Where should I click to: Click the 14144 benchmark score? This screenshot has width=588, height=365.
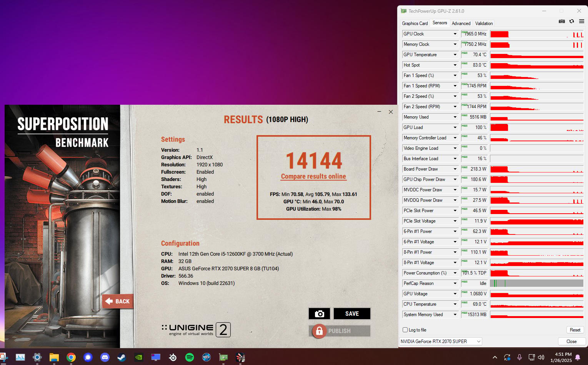pos(314,161)
